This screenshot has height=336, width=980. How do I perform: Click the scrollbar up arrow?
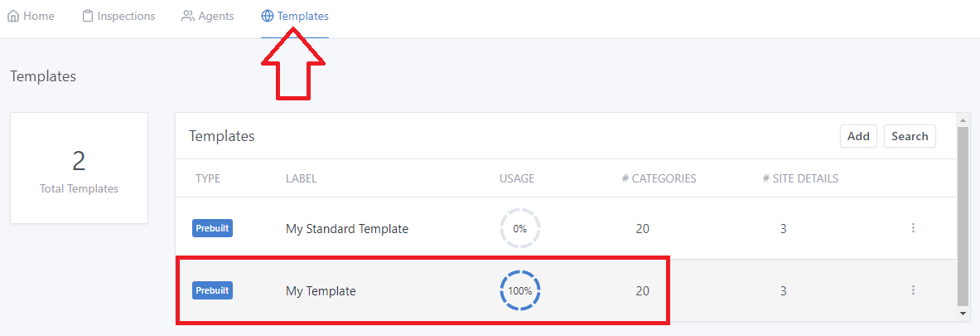point(963,119)
